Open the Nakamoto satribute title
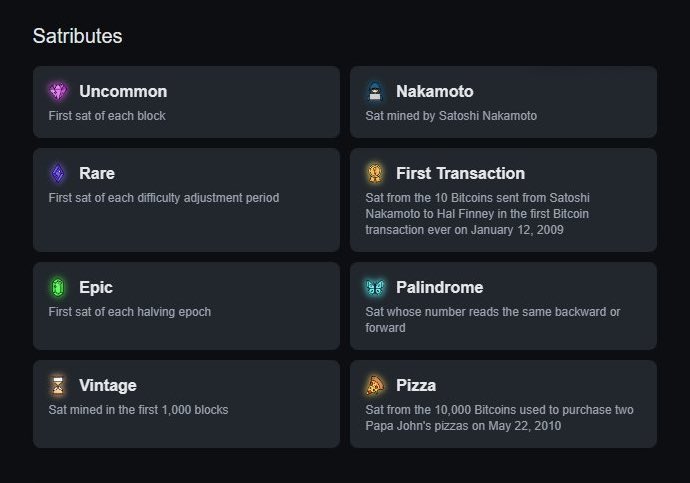Screen dimensions: 690x483 (x=435, y=91)
